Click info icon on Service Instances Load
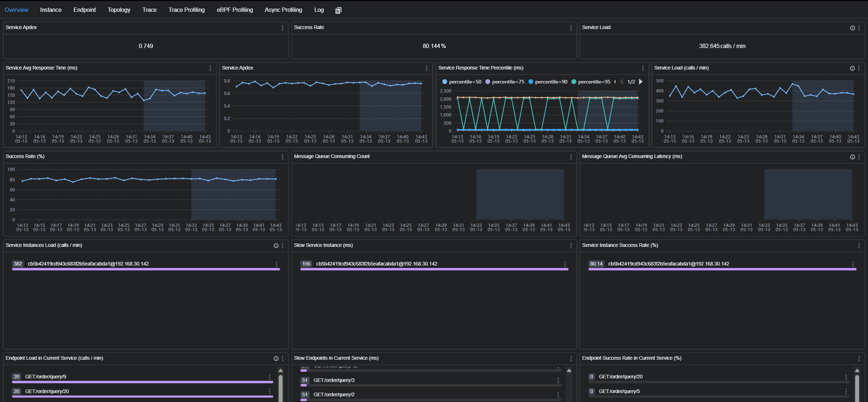This screenshot has height=402, width=868. point(276,246)
